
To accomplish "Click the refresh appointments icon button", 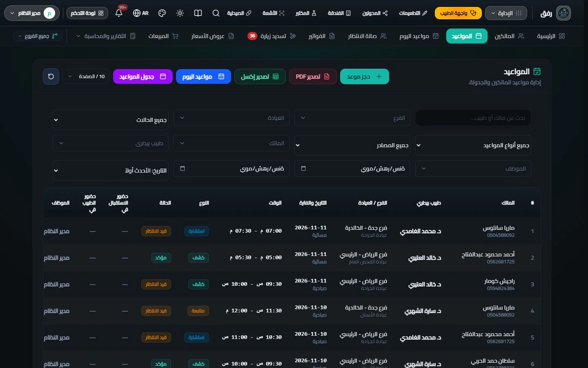I will 51,76.
